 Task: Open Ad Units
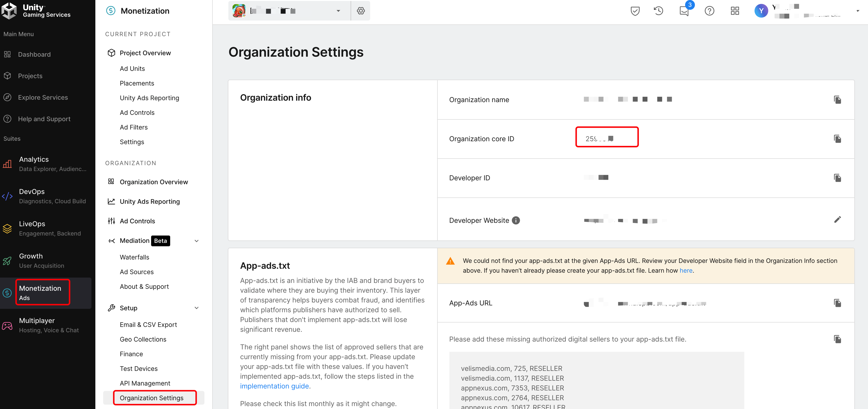133,69
